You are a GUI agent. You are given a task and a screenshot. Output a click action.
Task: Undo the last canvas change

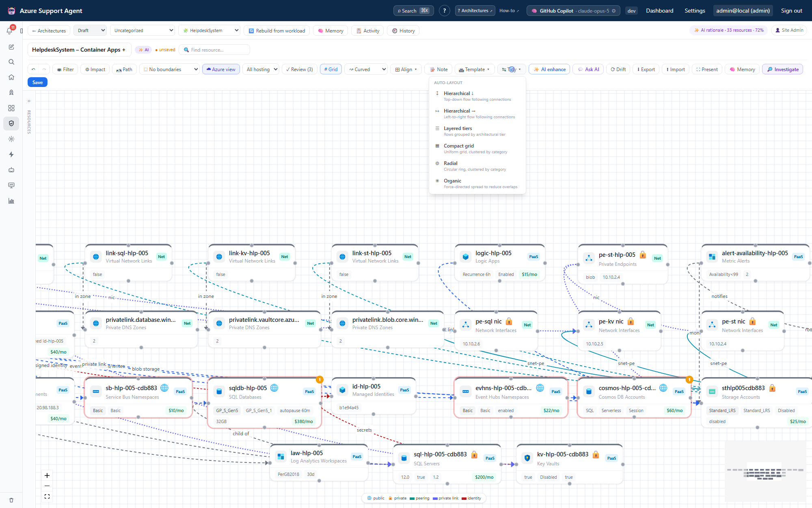pos(33,69)
